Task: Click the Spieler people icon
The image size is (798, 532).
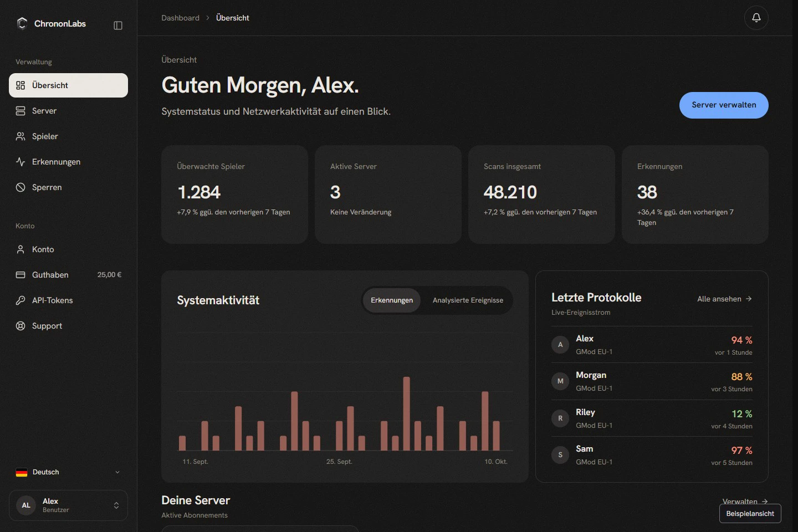Action: pos(21,136)
